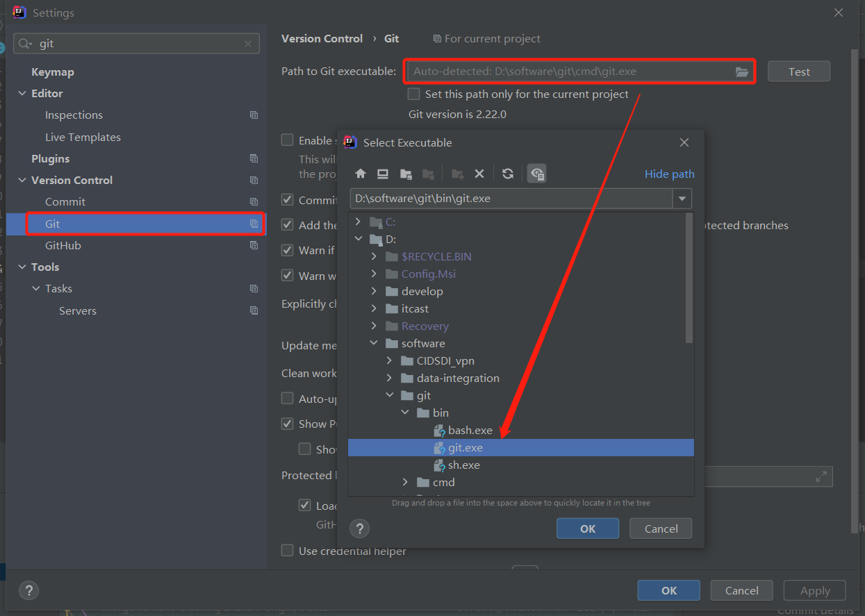Cancel the Select Executable dialog
Image resolution: width=865 pixels, height=616 pixels.
[x=661, y=528]
